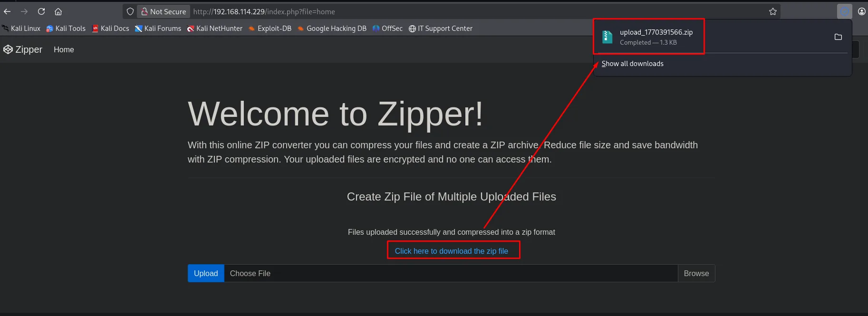Open the Google Hacking DB bookmark
Screen dimensions: 868x316
click(x=332, y=29)
